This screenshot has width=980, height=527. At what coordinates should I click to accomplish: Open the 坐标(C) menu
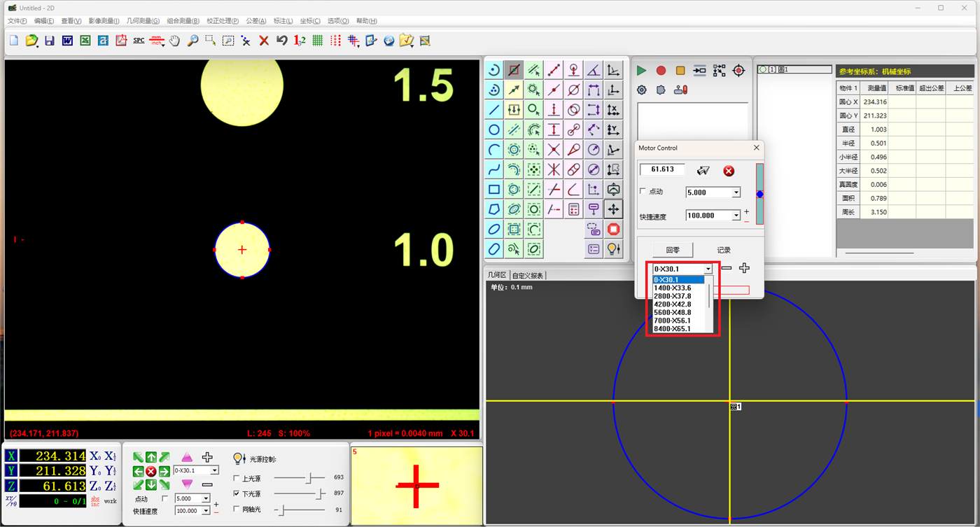[x=310, y=21]
